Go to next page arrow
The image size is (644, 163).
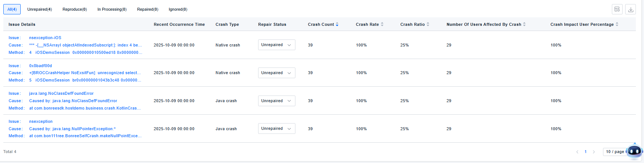[x=594, y=152]
